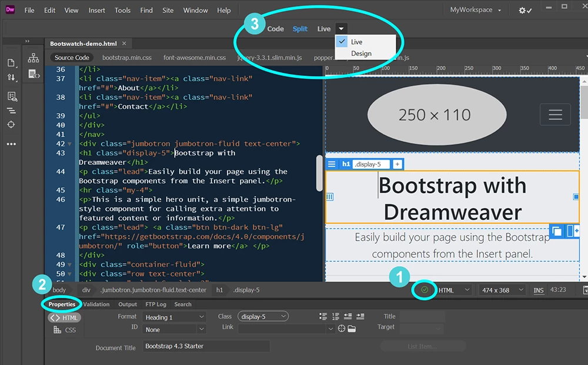The height and width of the screenshot is (365, 588).
Task: Click the Code view button
Action: (x=275, y=29)
